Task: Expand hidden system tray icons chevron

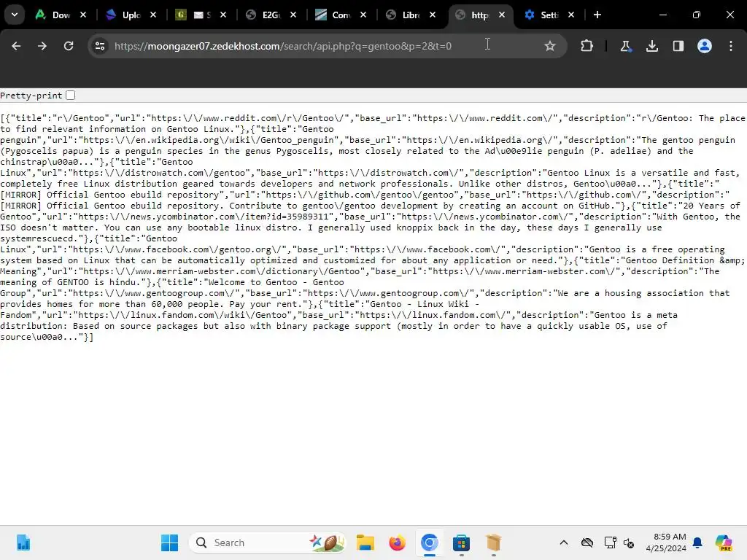Action: click(x=564, y=542)
